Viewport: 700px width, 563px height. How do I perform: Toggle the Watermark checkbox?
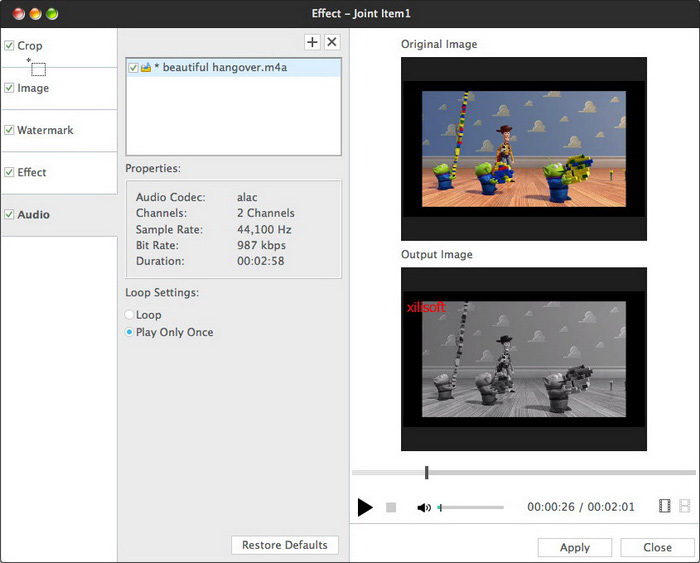[9, 131]
